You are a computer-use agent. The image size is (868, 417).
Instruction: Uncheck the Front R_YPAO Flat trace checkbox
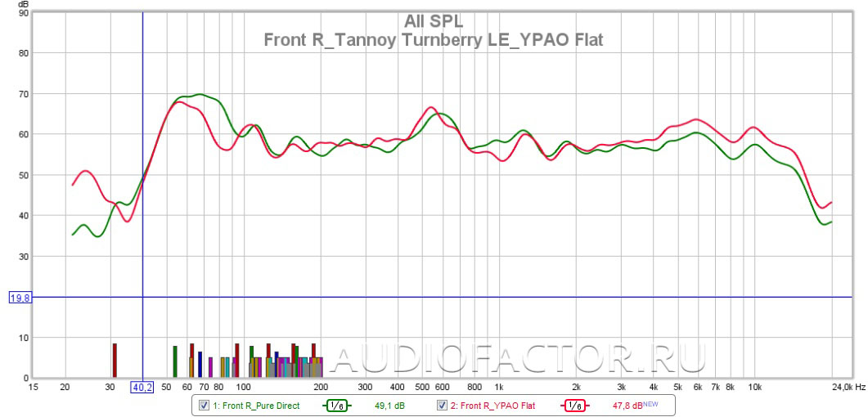click(x=442, y=406)
